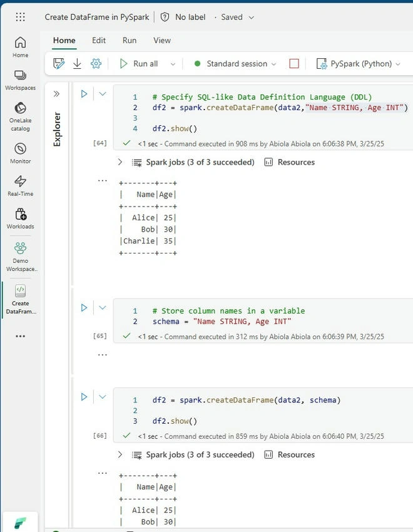Click Spark jobs list icon under cell 66
This screenshot has height=532, width=413.
(x=136, y=455)
